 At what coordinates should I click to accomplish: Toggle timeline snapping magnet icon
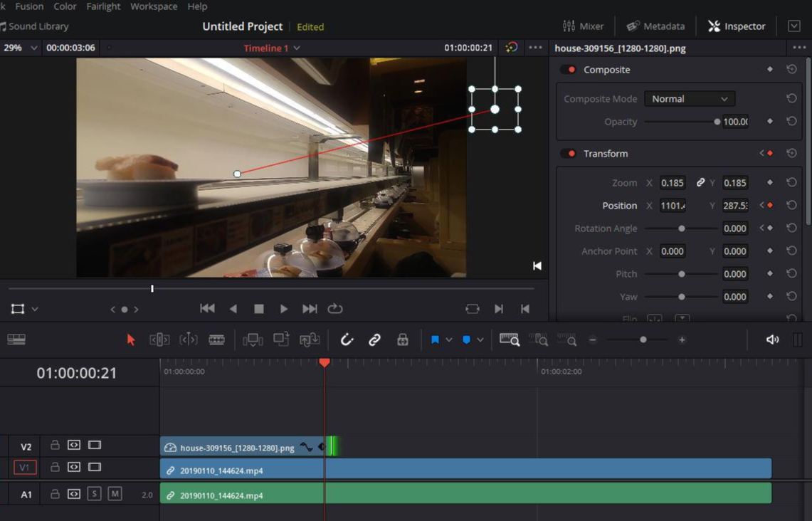click(x=347, y=340)
